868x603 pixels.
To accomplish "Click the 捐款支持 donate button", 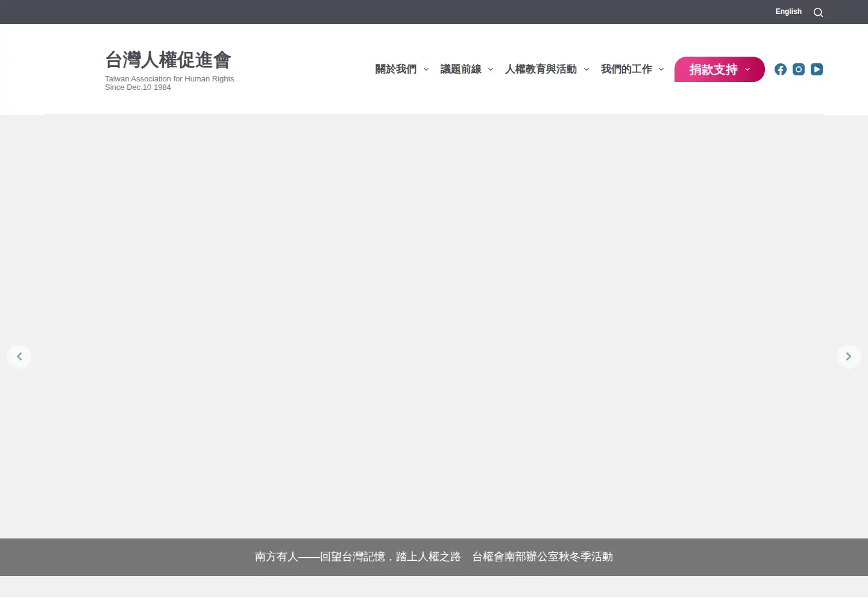I will point(720,69).
